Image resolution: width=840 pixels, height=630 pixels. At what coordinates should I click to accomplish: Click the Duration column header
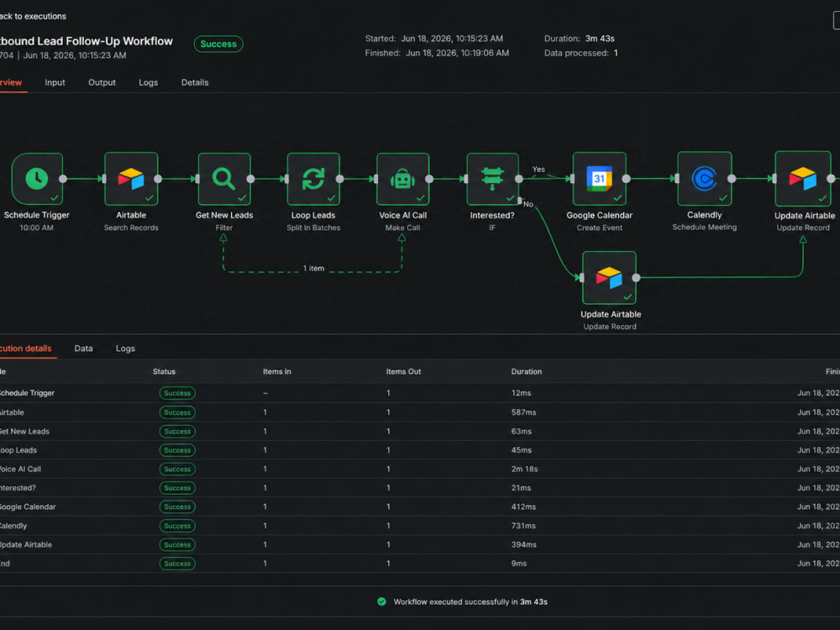[526, 371]
